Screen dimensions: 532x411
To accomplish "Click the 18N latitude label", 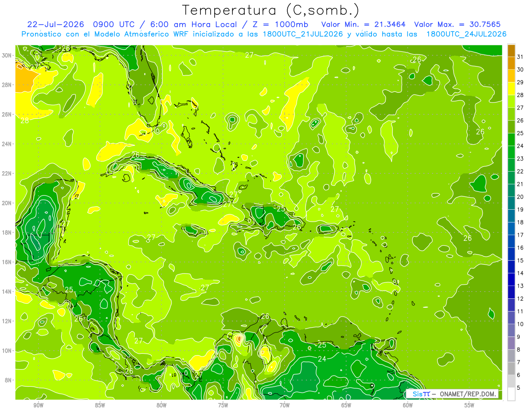I will coord(8,232).
